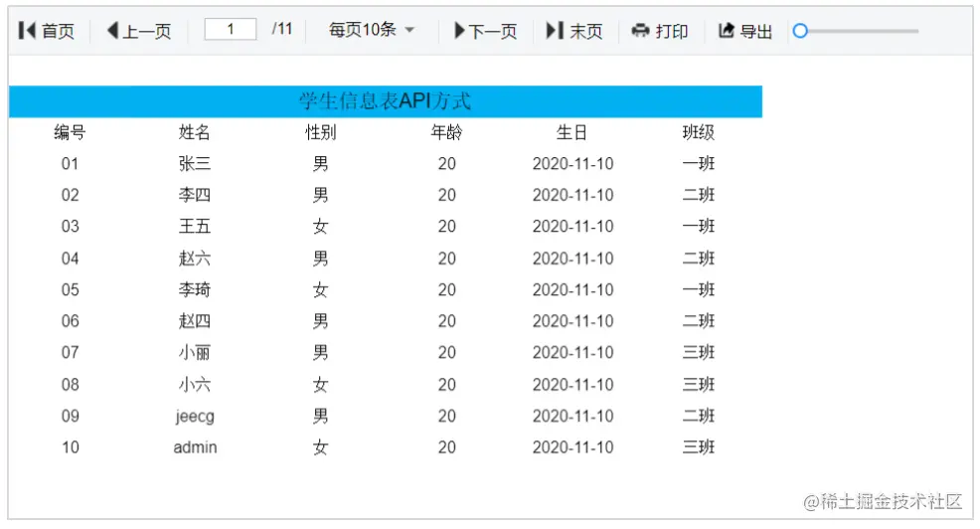Select the name cell 小丽
This screenshot has height=529, width=980.
click(x=195, y=352)
